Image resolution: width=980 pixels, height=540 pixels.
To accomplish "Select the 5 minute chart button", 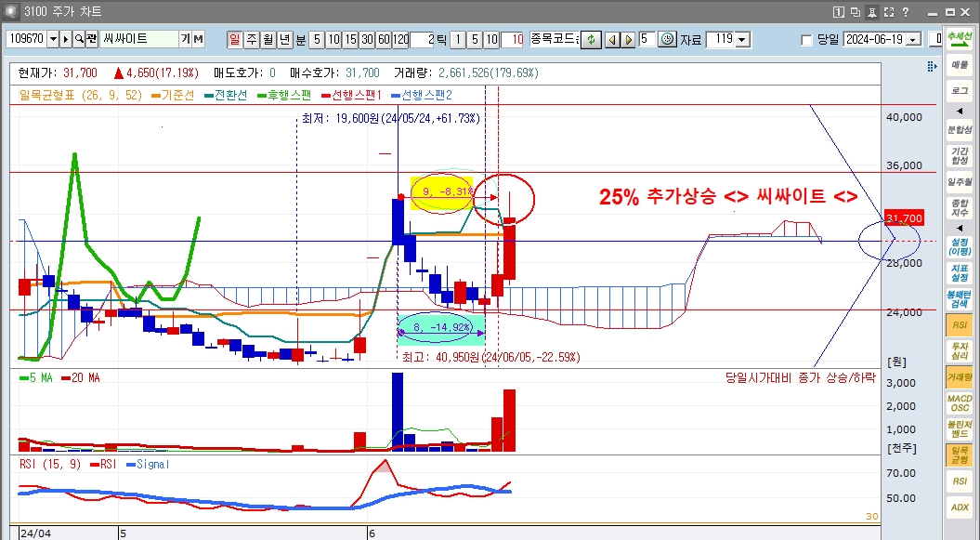I will pos(317,39).
